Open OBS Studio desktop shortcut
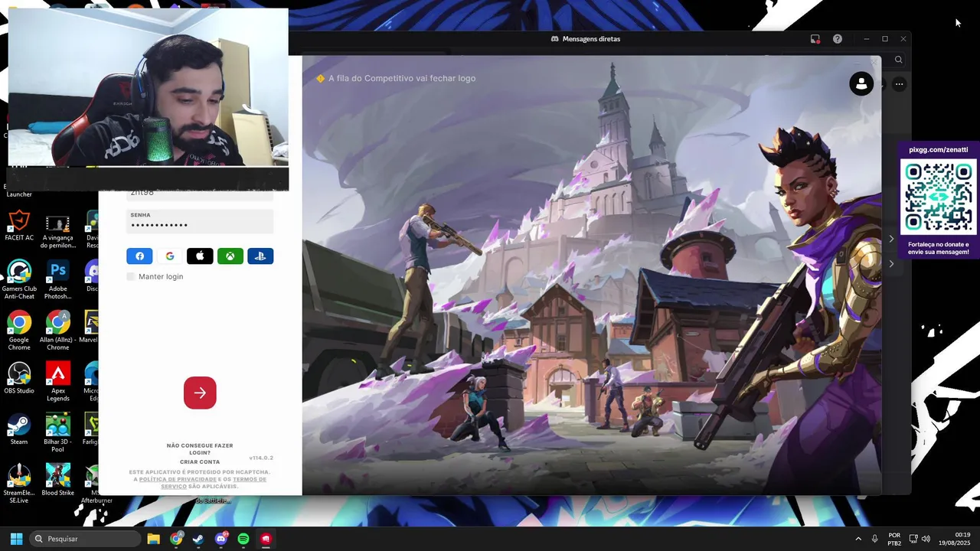 [x=19, y=378]
